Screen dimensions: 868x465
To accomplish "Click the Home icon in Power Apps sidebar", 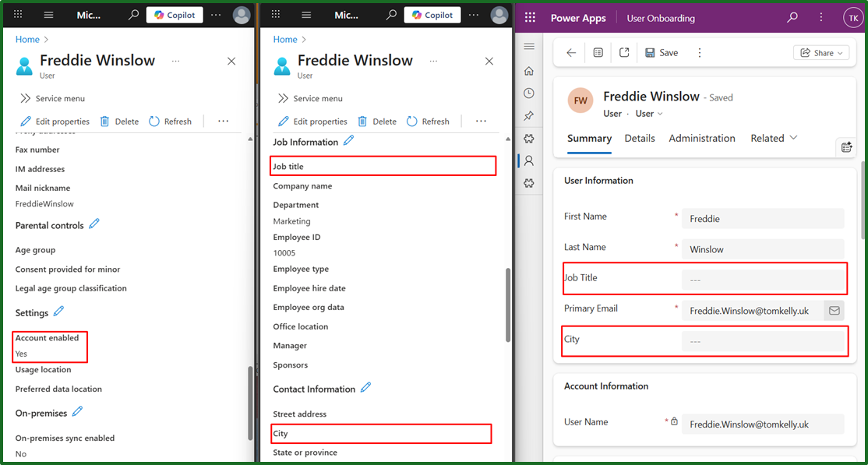I will 528,71.
